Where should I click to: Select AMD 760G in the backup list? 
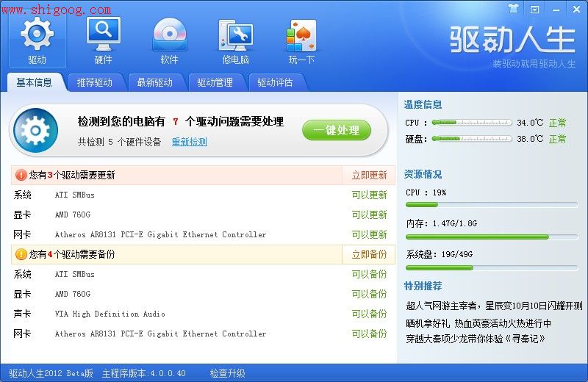click(72, 294)
